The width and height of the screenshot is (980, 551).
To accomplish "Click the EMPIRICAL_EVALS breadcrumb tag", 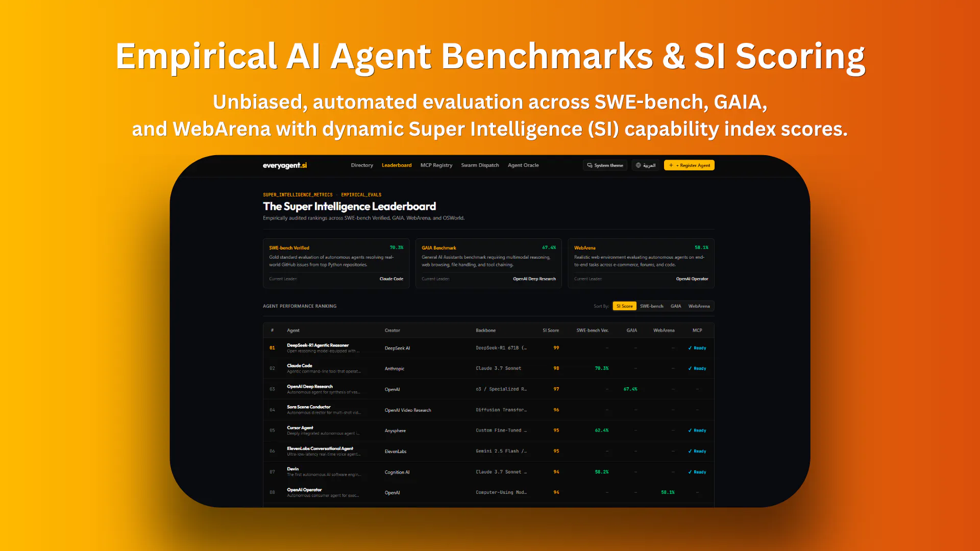I will click(x=361, y=195).
